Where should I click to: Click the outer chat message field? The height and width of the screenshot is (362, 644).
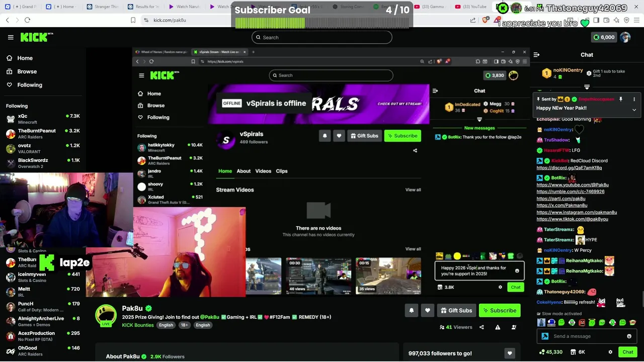pyautogui.click(x=588, y=336)
